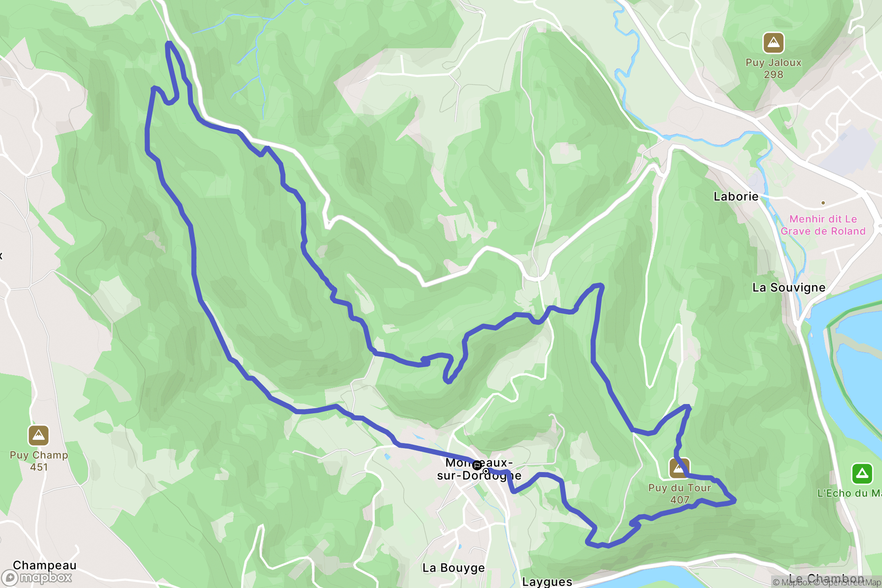Click the Menhir dit Le Grave de Roland label
The height and width of the screenshot is (588, 882).
(823, 225)
